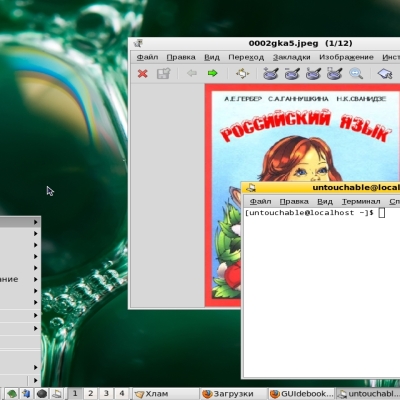400x400 pixels.
Task: Go to previous image with grey back arrow
Action: [x=192, y=73]
